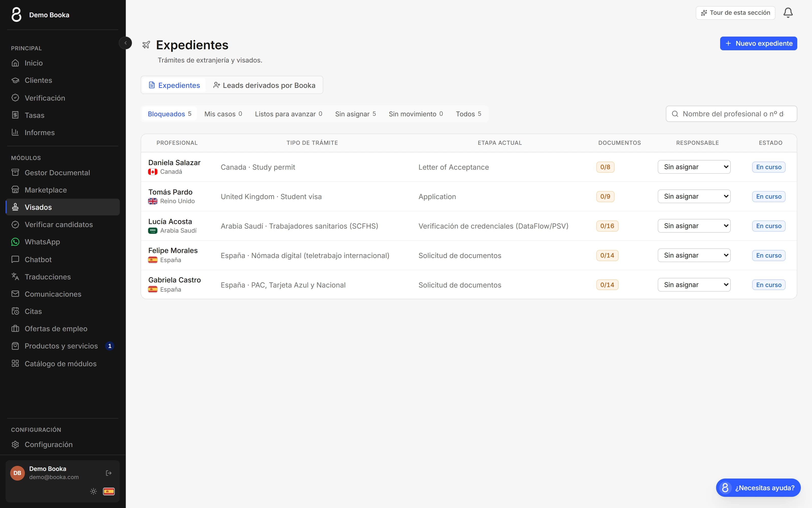Open Inicio from the sidebar
812x508 pixels.
click(x=63, y=63)
